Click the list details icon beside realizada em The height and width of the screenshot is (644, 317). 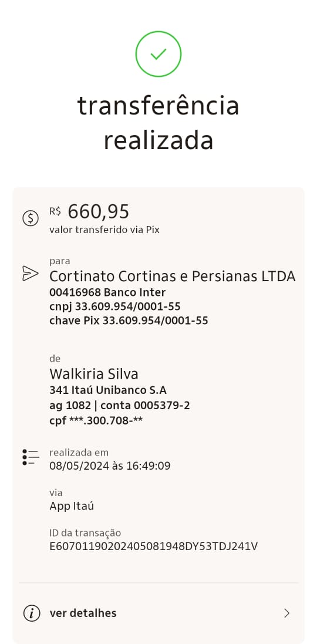pos(31,457)
